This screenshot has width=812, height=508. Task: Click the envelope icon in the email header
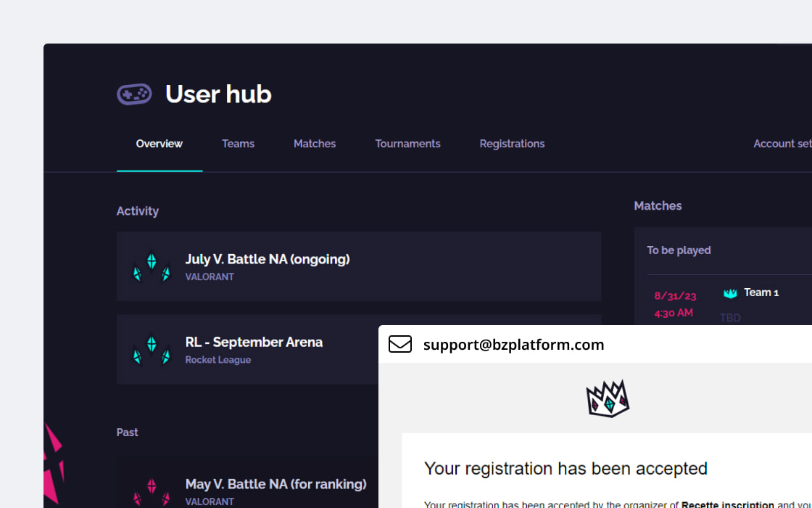click(400, 344)
